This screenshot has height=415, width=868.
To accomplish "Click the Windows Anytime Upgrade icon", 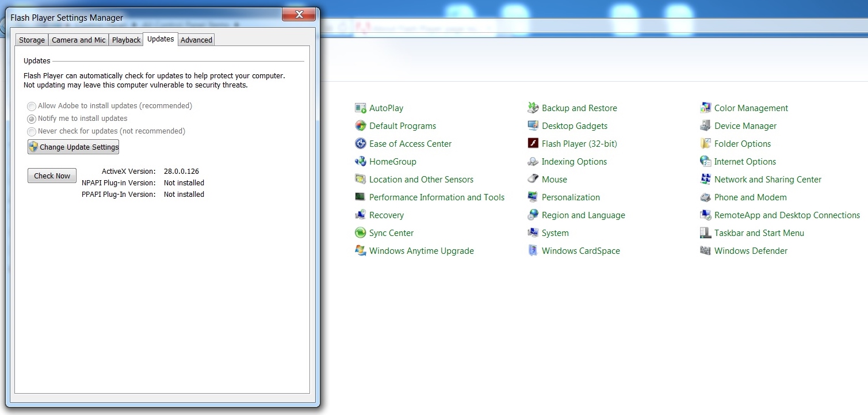I will point(361,251).
